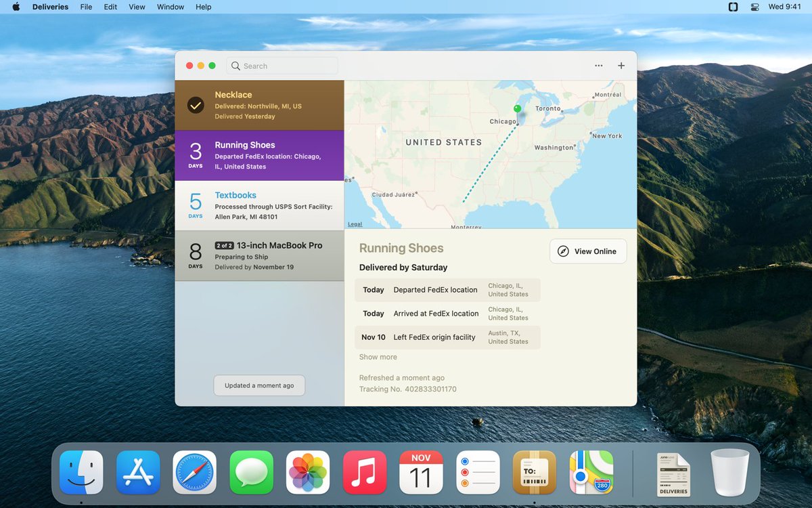The image size is (812, 508).
Task: Click the Legal link on the map
Action: point(355,224)
